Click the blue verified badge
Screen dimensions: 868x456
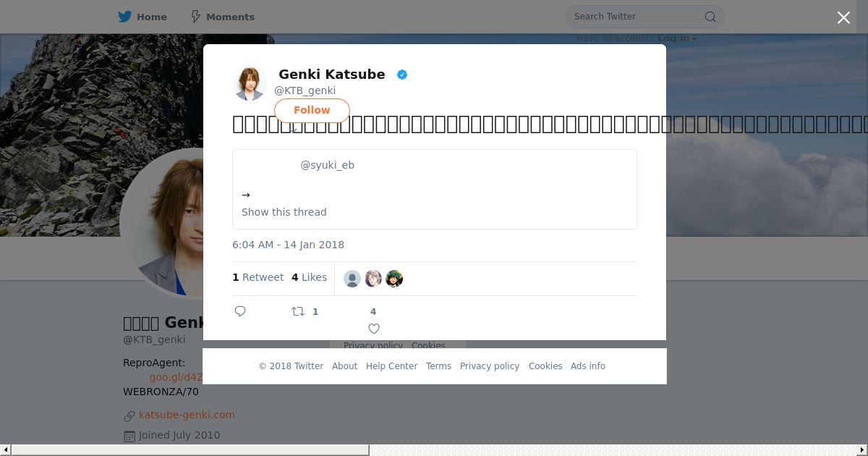click(402, 75)
